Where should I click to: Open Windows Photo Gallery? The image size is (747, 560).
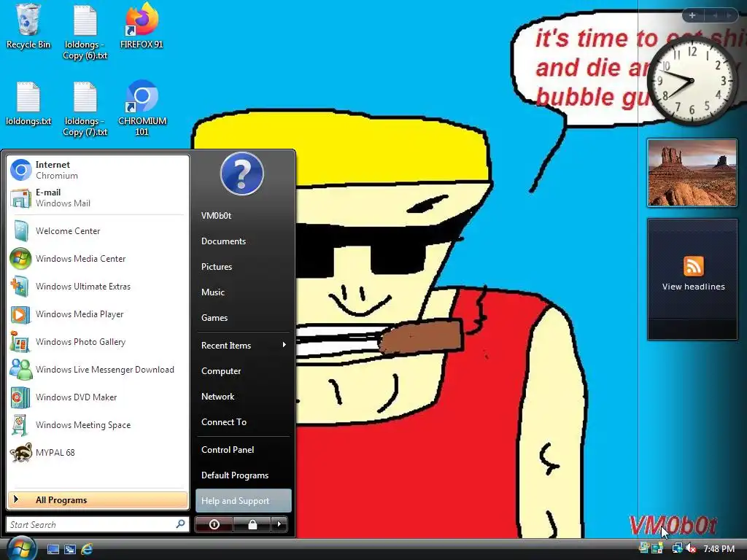click(98, 342)
